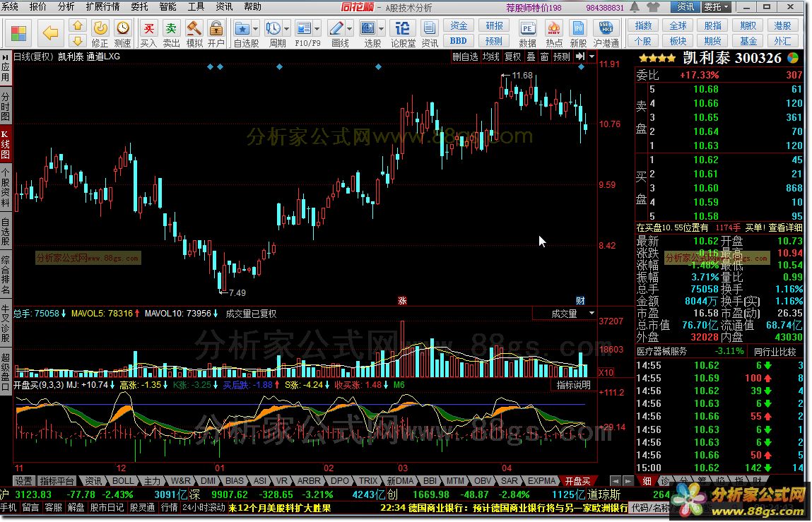This screenshot has width=812, height=522.
Task: Open the 个股资料 sidebar tab
Action: pyautogui.click(x=5, y=187)
